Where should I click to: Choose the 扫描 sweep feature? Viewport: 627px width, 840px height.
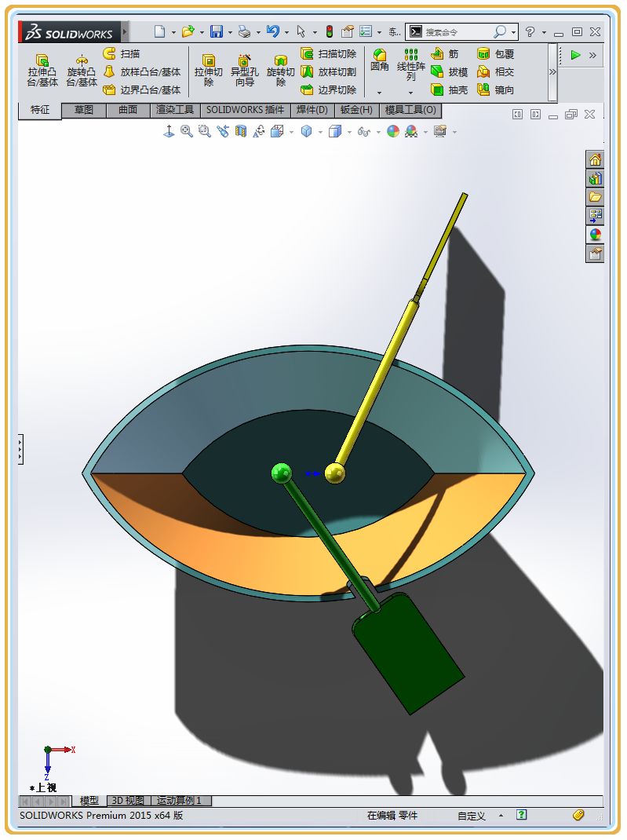click(122, 53)
